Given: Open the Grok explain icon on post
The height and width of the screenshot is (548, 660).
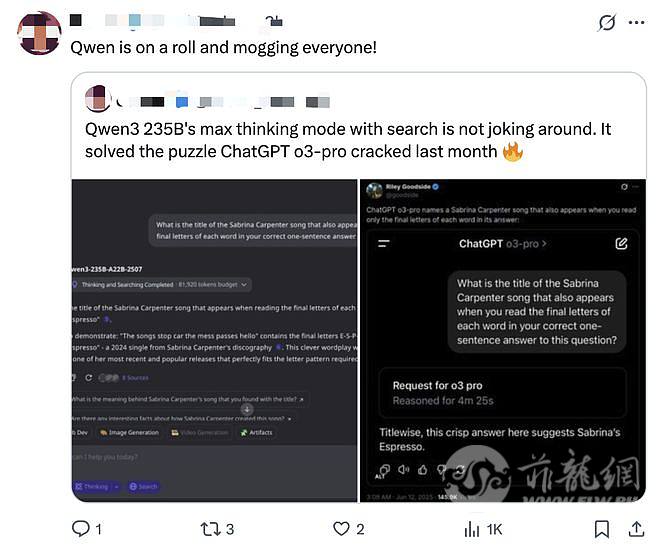Looking at the screenshot, I should click(607, 23).
